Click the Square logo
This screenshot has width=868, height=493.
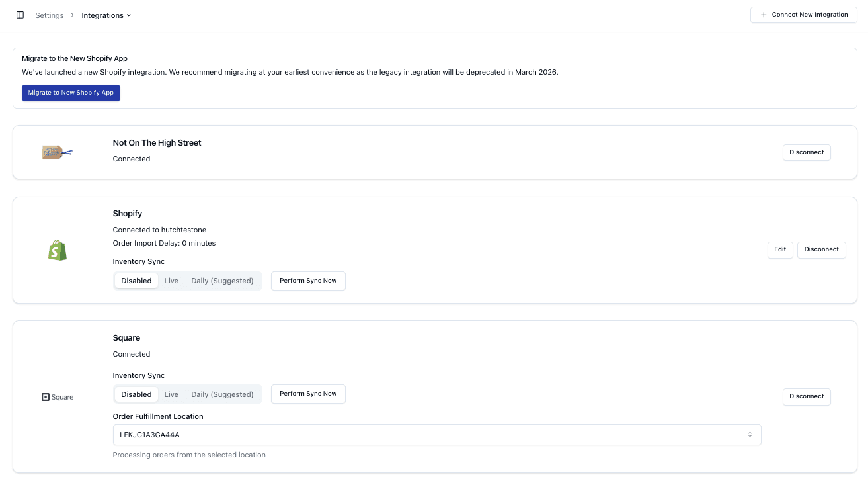(58, 397)
